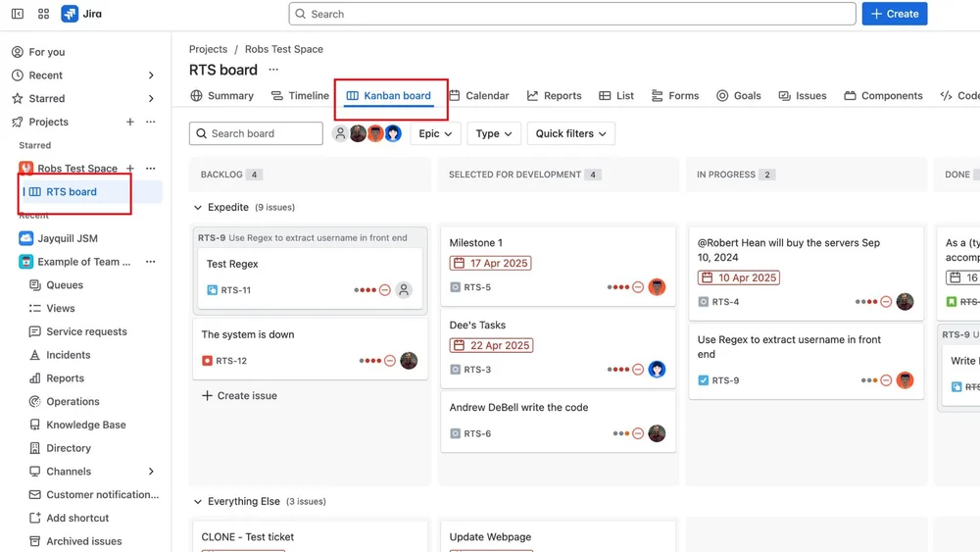
Task: Open the Components tab
Action: click(x=883, y=96)
